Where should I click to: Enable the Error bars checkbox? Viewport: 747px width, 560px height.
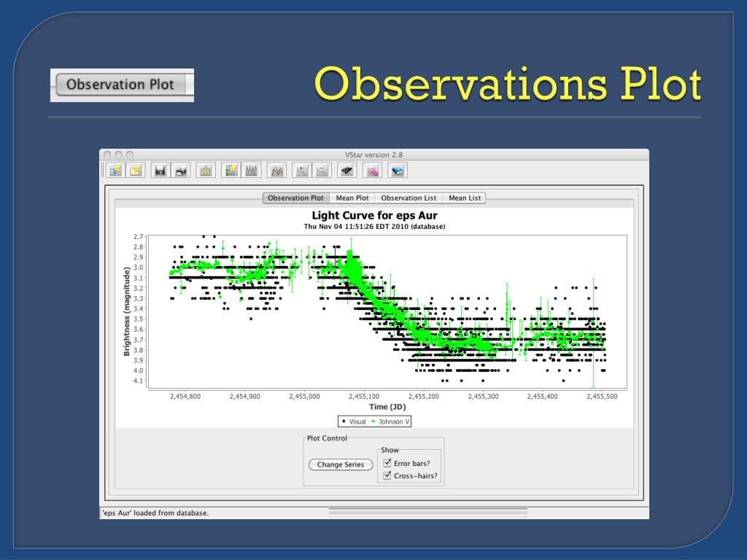coord(387,463)
